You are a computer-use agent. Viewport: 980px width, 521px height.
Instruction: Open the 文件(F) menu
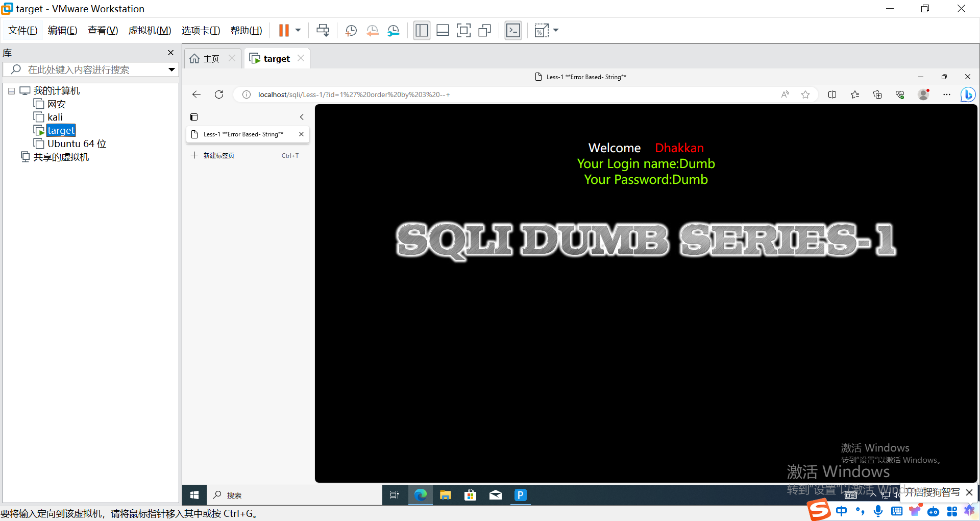click(23, 31)
